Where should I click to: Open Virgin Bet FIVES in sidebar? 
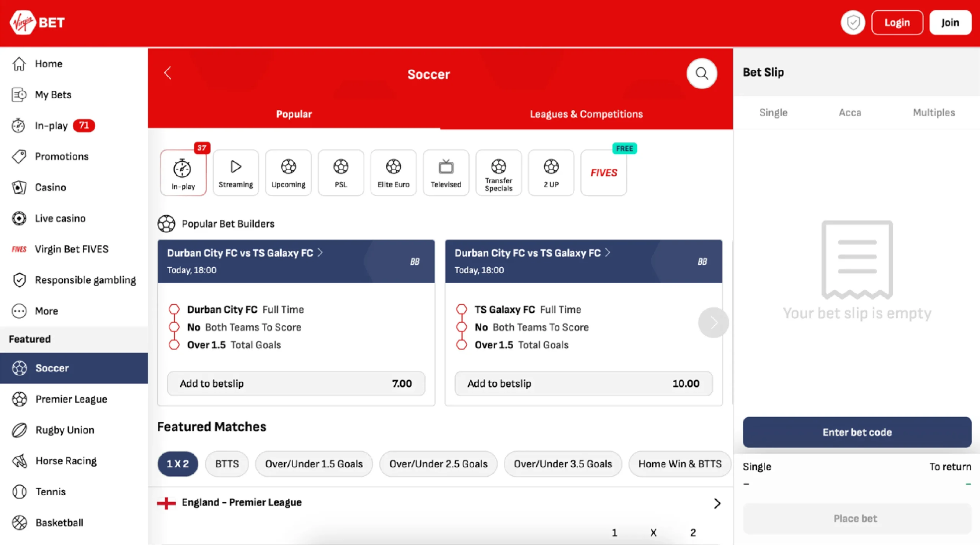tap(74, 249)
